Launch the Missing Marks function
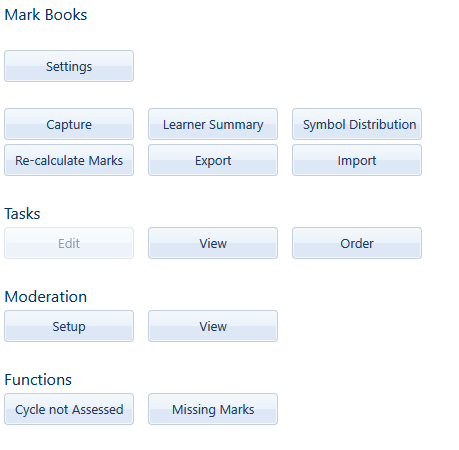 tap(213, 409)
